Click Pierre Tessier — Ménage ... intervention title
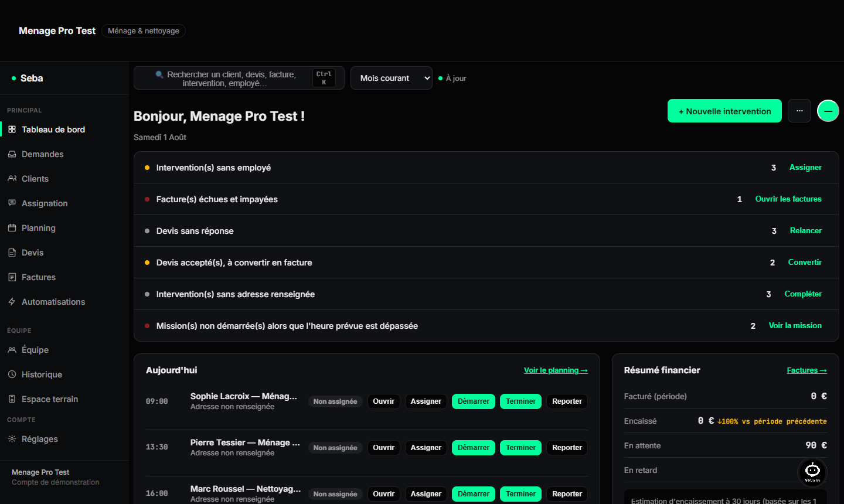 pyautogui.click(x=245, y=442)
